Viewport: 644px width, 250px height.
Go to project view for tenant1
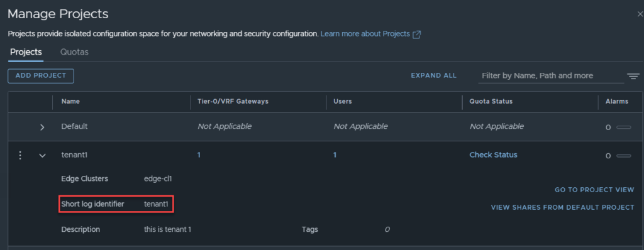(x=594, y=190)
